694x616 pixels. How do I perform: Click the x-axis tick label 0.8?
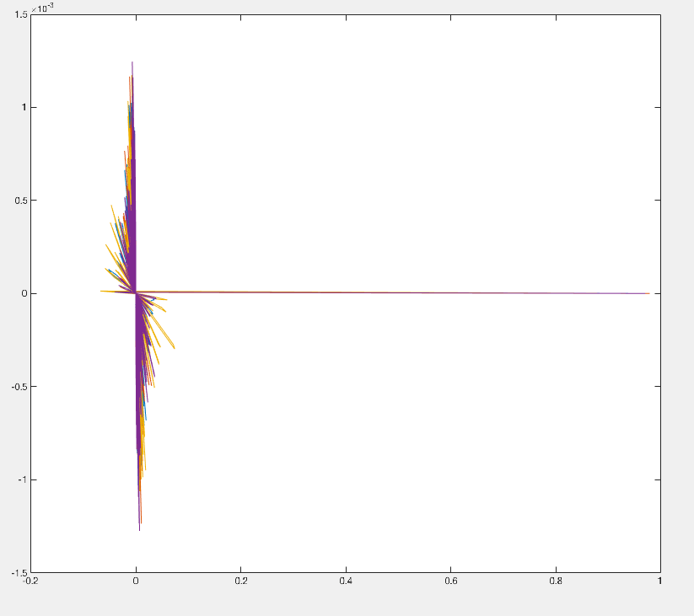tap(556, 581)
